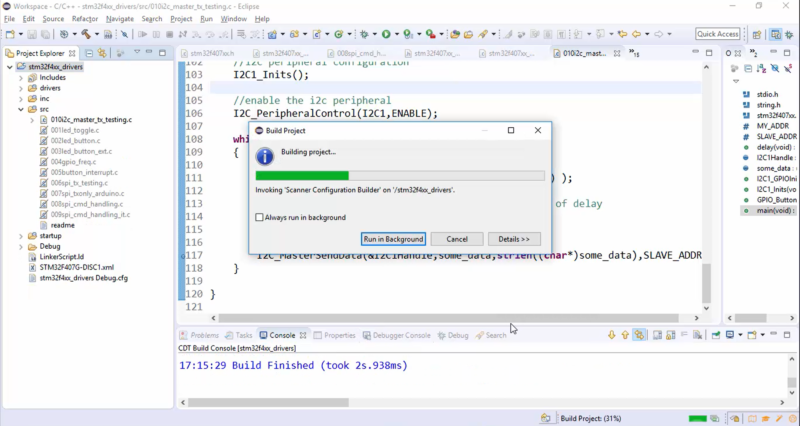Click Collapse All in Project Explorer
Viewport: 800px width, 426px height.
(89, 53)
